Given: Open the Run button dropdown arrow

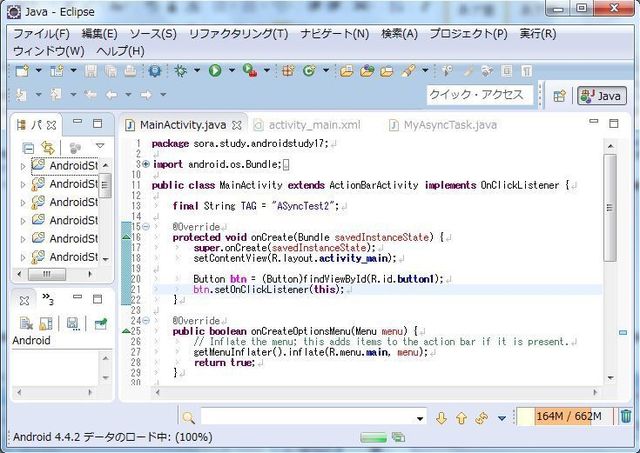Looking at the screenshot, I should click(231, 71).
